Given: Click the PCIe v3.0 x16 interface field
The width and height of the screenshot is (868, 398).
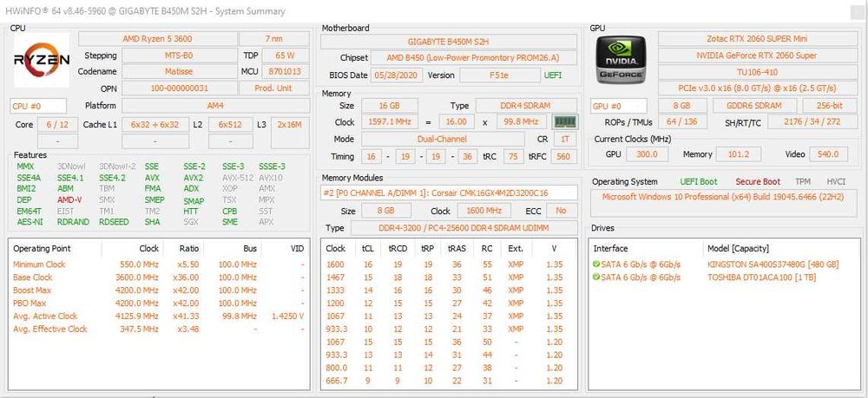Looking at the screenshot, I should click(757, 88).
